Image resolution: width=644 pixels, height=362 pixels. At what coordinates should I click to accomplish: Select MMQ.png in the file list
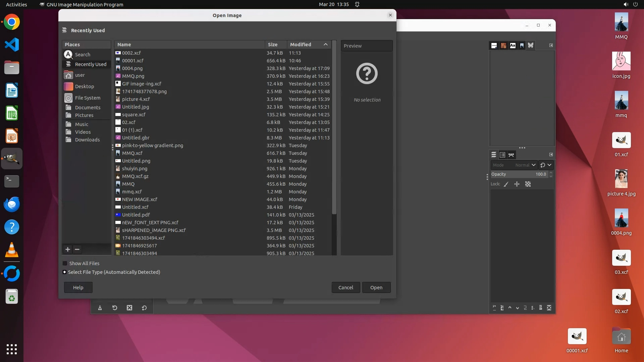[x=133, y=76]
